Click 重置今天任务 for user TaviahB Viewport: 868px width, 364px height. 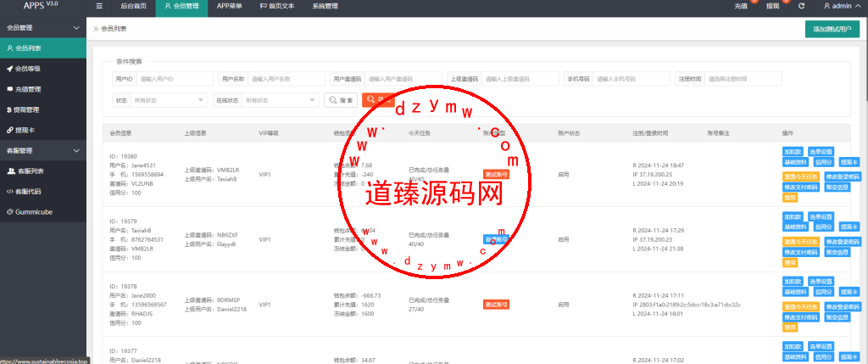click(x=800, y=242)
